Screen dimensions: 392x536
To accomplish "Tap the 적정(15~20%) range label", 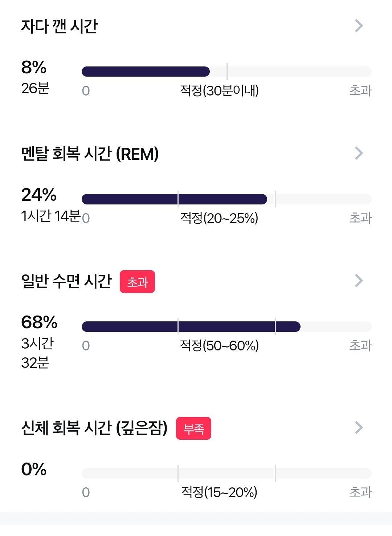I will tap(219, 492).
